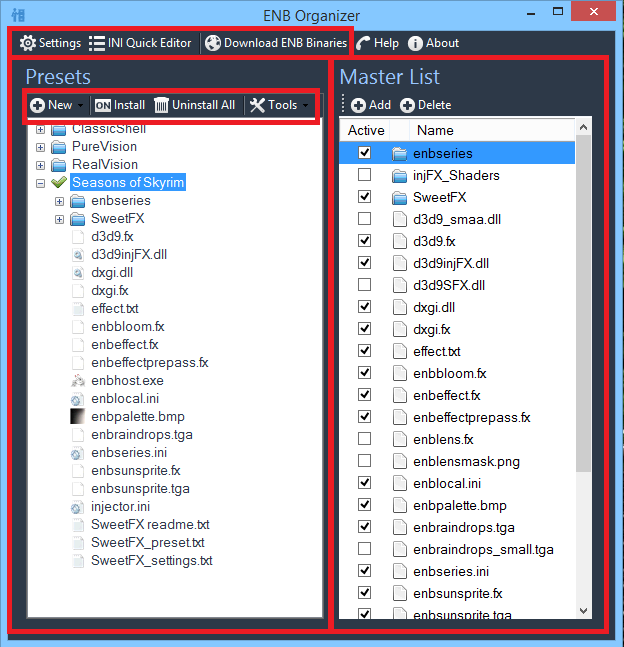Click the green checkmark on Seasons of Skyrim
Image resolution: width=624 pixels, height=647 pixels.
59,182
